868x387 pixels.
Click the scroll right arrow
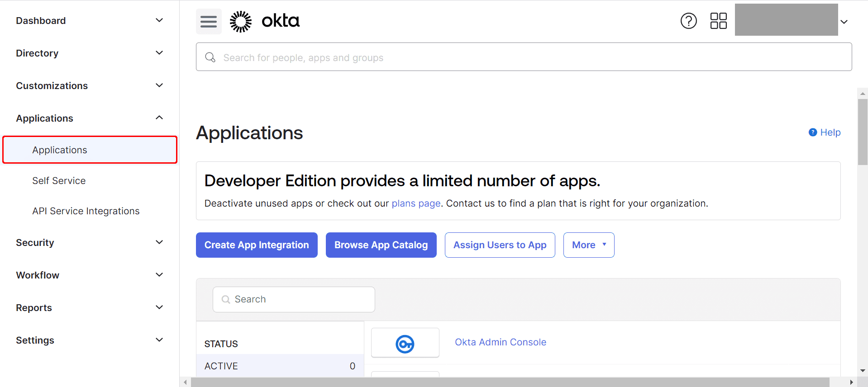pos(851,382)
